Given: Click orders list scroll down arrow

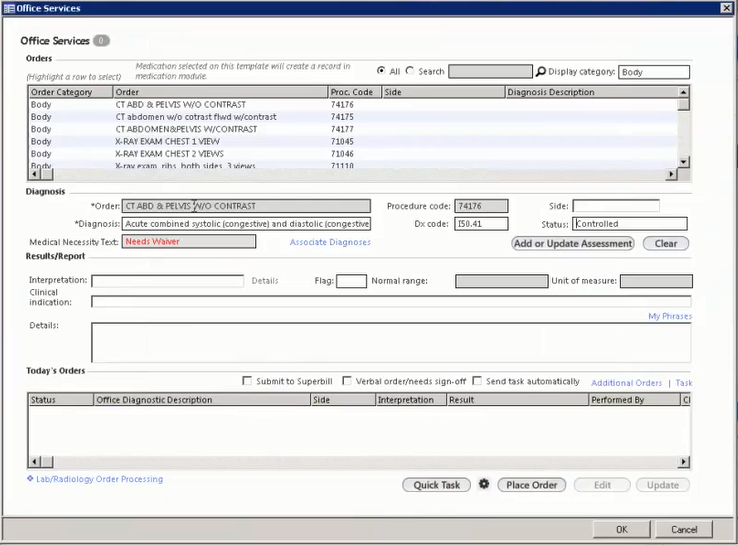Looking at the screenshot, I should coord(683,161).
